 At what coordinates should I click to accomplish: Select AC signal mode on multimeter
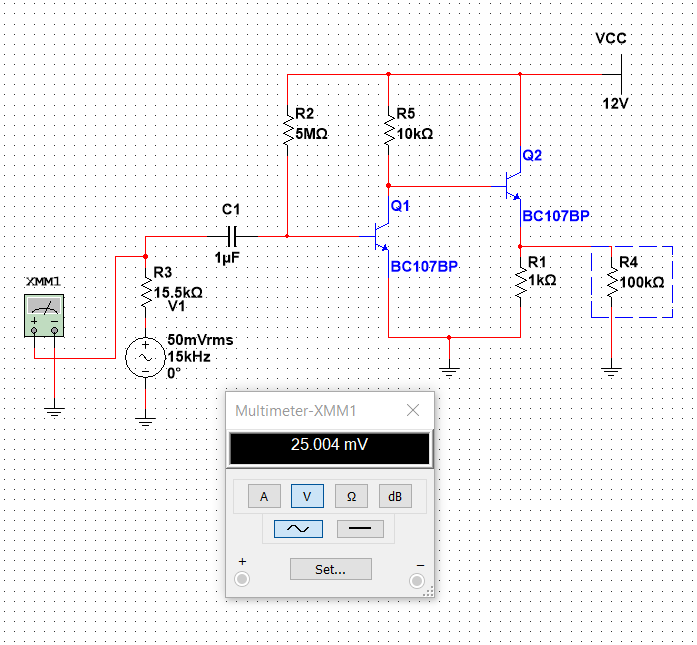coord(298,529)
